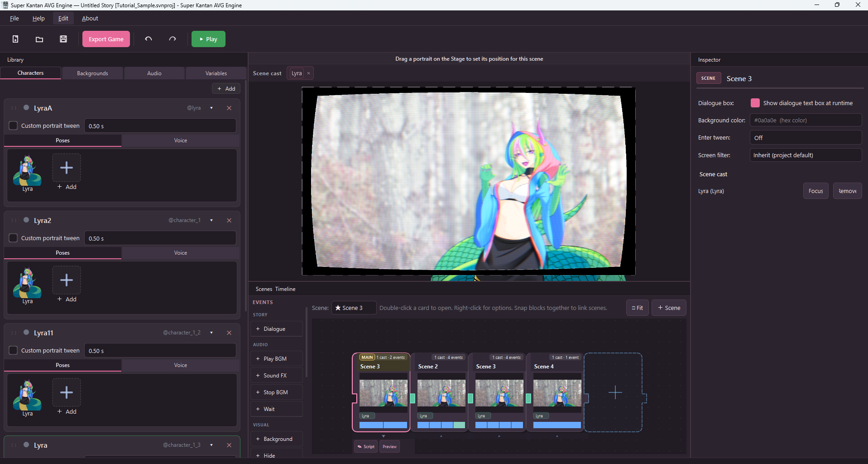Screen dimensions: 868x464
Task: Open the File menu
Action: pos(14,18)
